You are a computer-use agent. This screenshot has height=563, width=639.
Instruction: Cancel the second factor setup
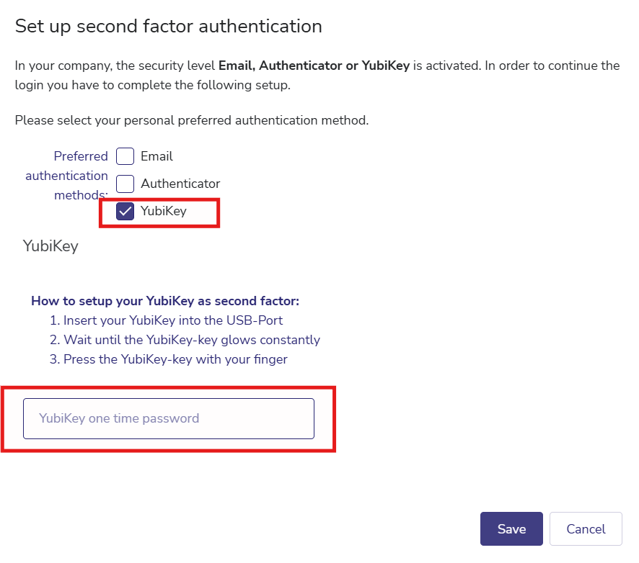585,529
